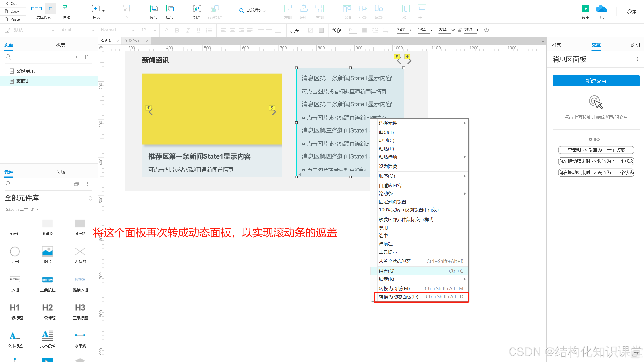Open the widget library options dots menu
This screenshot has width=644, height=362.
tap(88, 184)
